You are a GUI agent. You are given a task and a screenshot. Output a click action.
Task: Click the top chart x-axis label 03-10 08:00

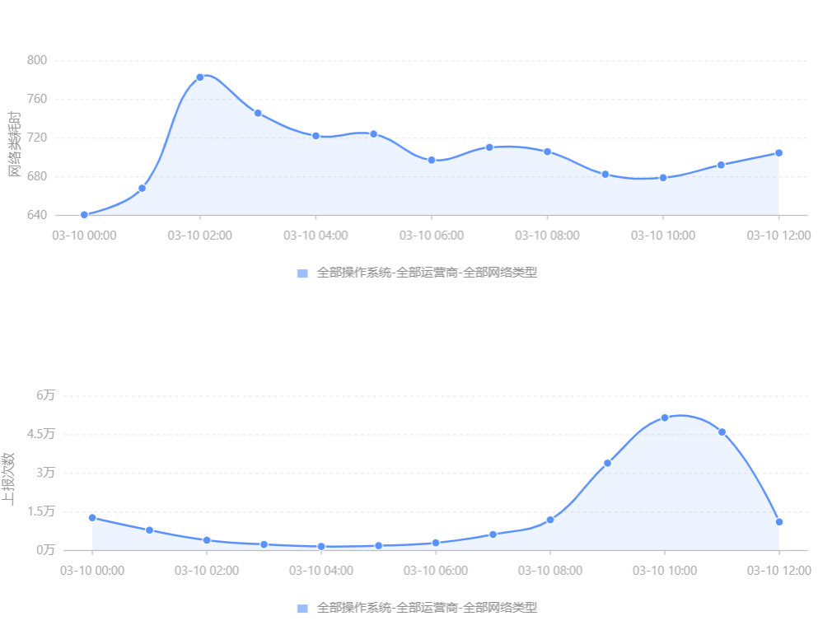(547, 236)
